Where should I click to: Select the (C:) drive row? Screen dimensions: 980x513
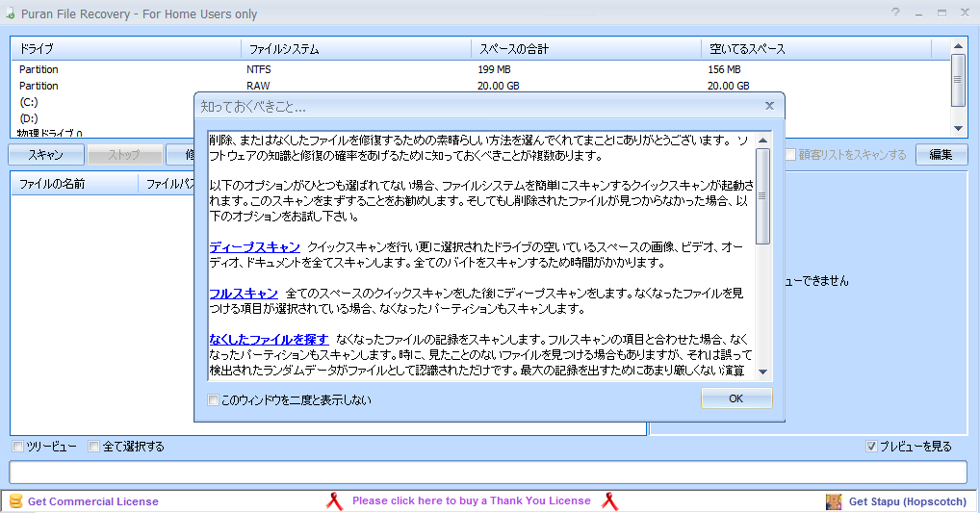coord(29,102)
